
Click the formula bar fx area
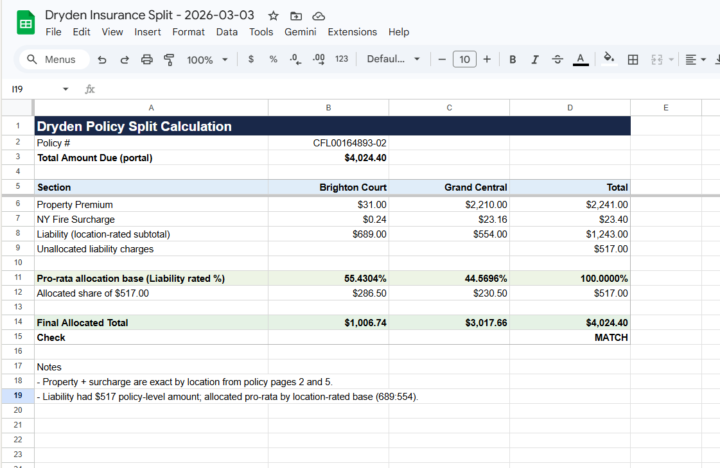click(90, 89)
